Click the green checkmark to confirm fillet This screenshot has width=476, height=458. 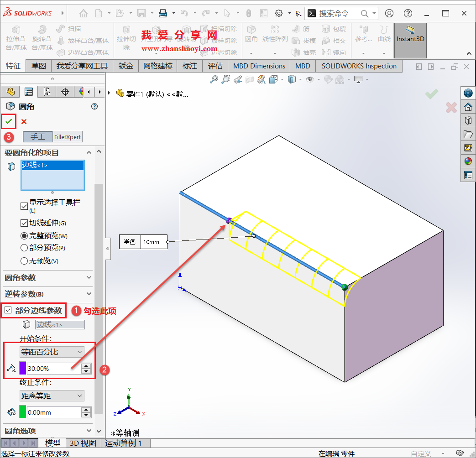tap(8, 121)
